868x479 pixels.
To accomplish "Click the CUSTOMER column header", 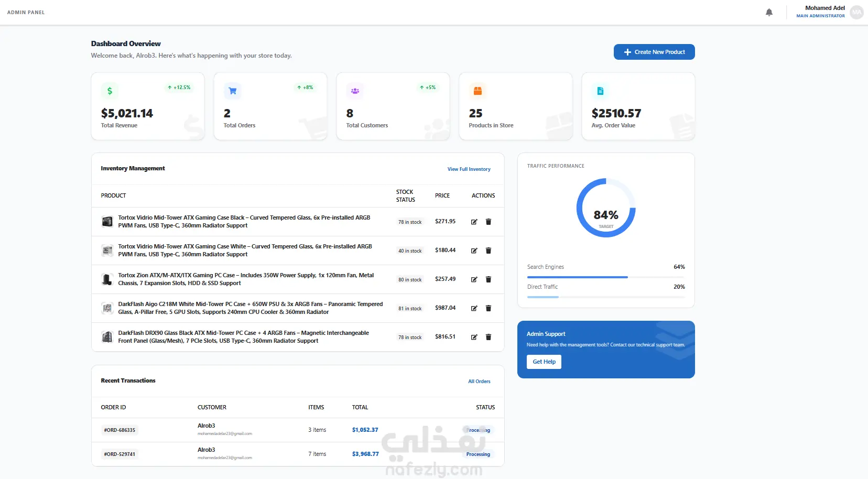I will 212,407.
